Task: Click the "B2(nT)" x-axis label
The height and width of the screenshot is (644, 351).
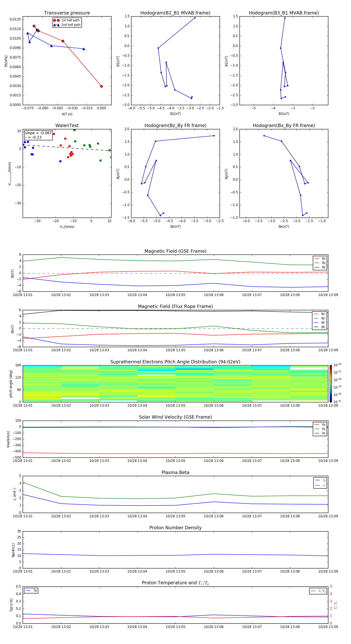Action: click(x=175, y=114)
